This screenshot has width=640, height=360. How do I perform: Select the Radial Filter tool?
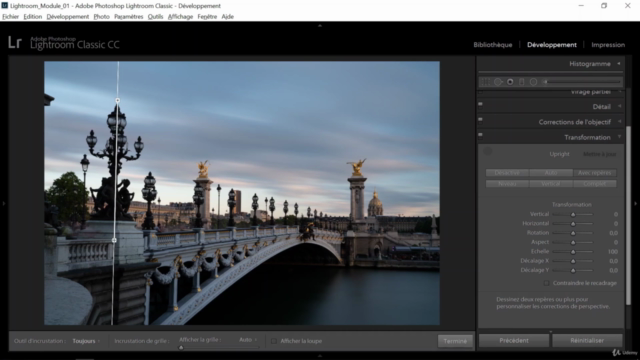[533, 82]
